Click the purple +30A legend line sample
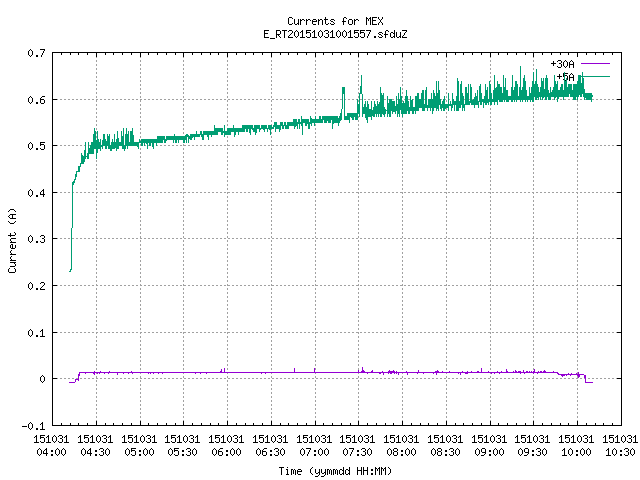This screenshot has width=640, height=480. (x=596, y=64)
